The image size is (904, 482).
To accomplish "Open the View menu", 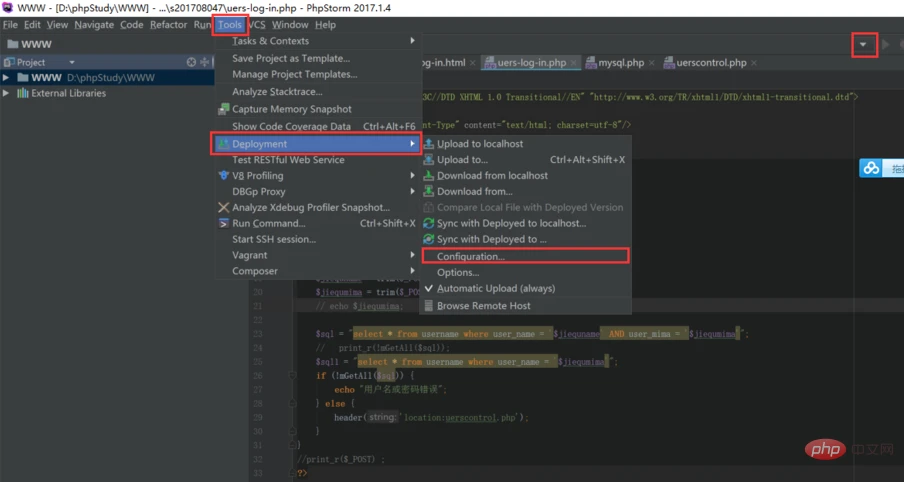I will (x=57, y=25).
